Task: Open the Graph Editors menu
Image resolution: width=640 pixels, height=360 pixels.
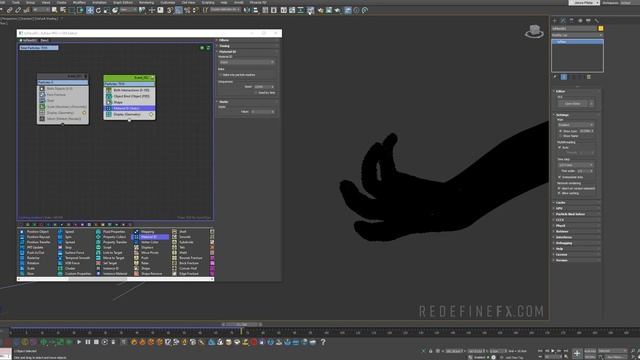Action: click(x=123, y=2)
